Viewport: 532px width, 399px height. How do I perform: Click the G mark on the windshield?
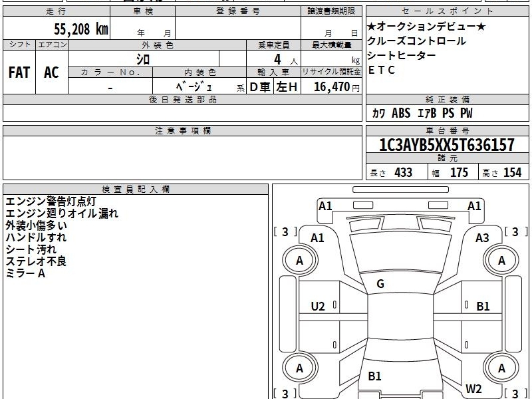coord(380,284)
